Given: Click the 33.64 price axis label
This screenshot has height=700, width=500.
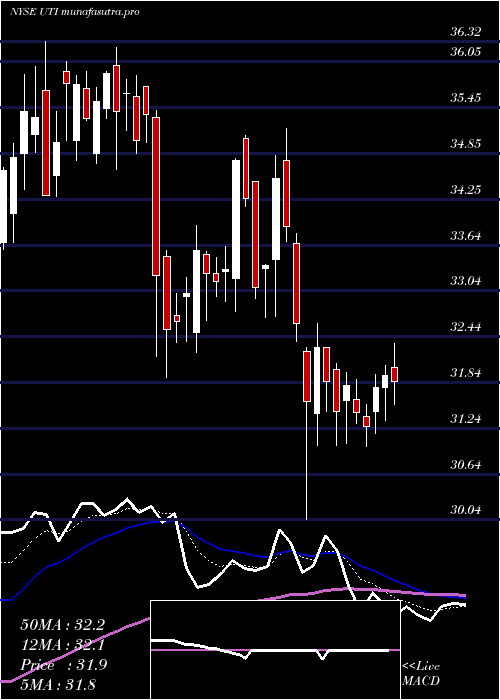Looking at the screenshot, I should (466, 235).
